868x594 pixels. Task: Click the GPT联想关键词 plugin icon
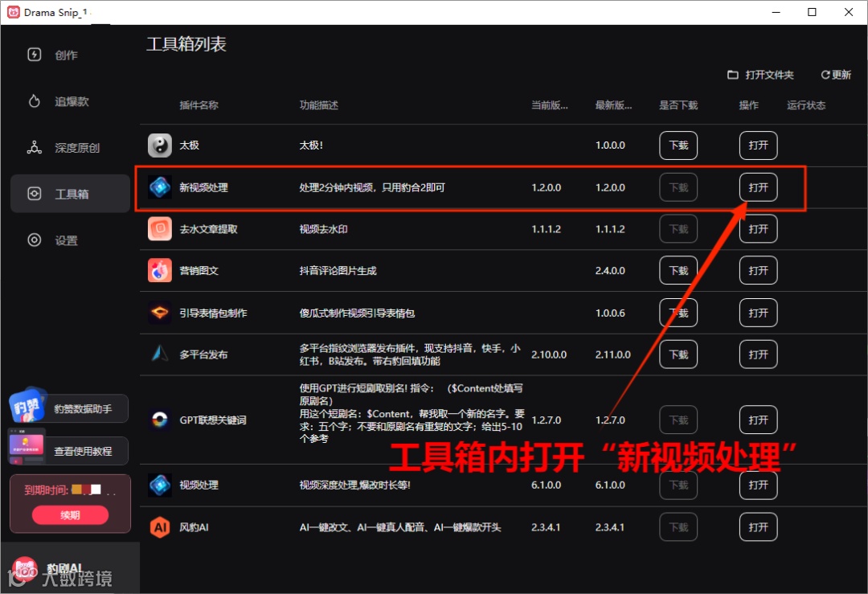(160, 420)
